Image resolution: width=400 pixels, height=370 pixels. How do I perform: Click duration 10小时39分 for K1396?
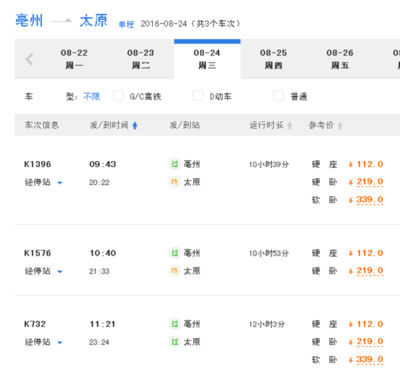pyautogui.click(x=269, y=164)
